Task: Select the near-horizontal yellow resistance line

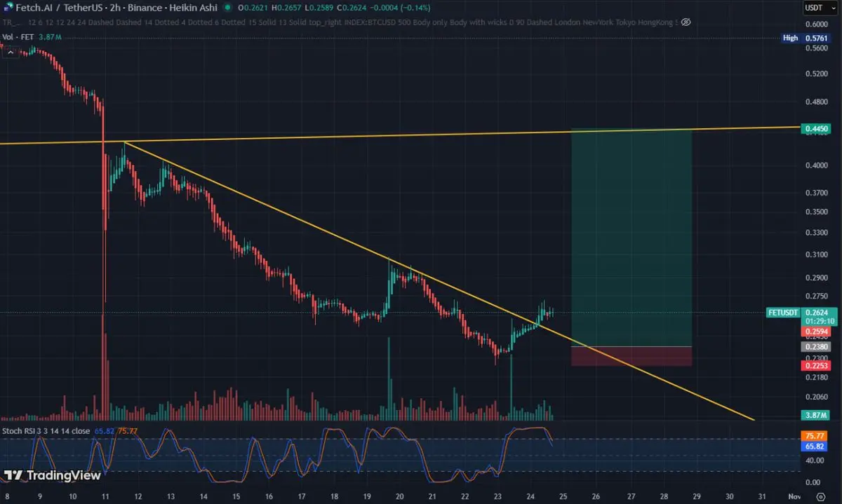Action: (x=400, y=135)
